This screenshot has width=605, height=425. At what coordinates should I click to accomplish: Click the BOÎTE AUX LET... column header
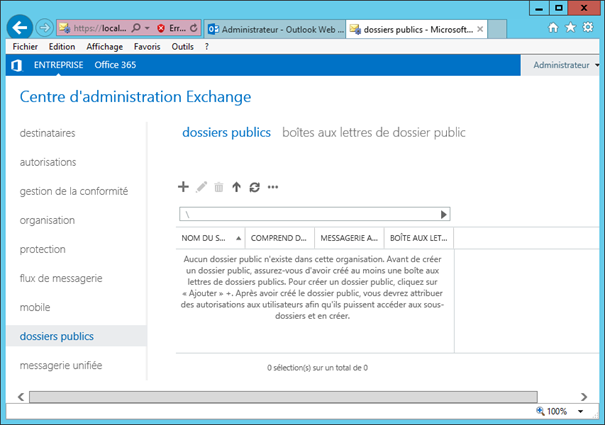(419, 238)
